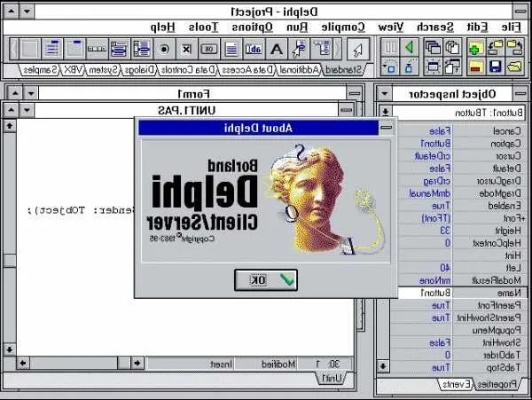Select the ScrollBar component icon
Image resolution: width=532 pixels, height=400 pixels.
pyautogui.click(x=97, y=49)
